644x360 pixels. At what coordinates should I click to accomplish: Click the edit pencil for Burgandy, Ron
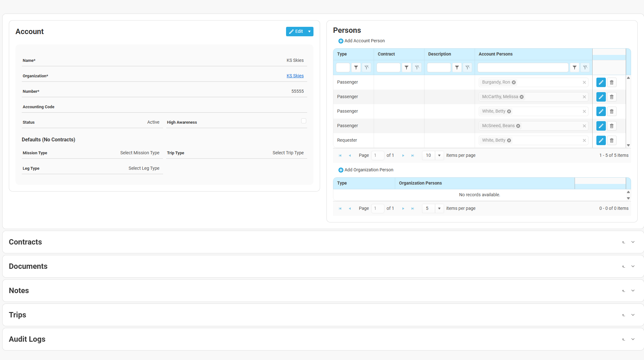click(x=601, y=82)
